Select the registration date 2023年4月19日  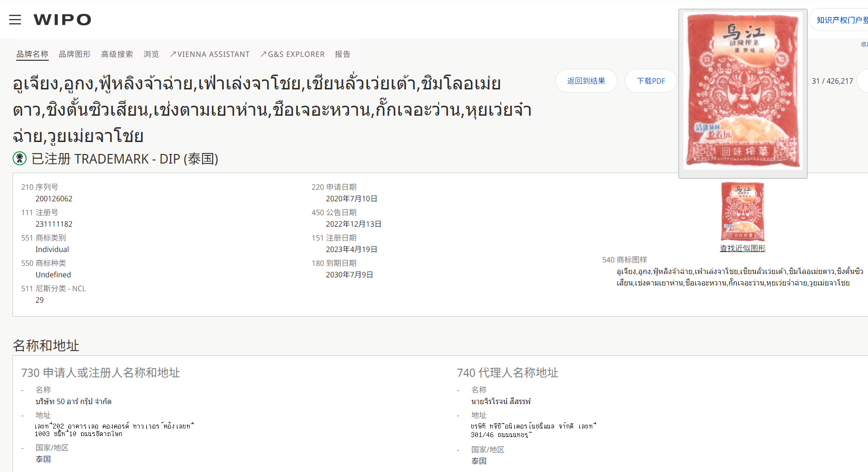tap(352, 249)
